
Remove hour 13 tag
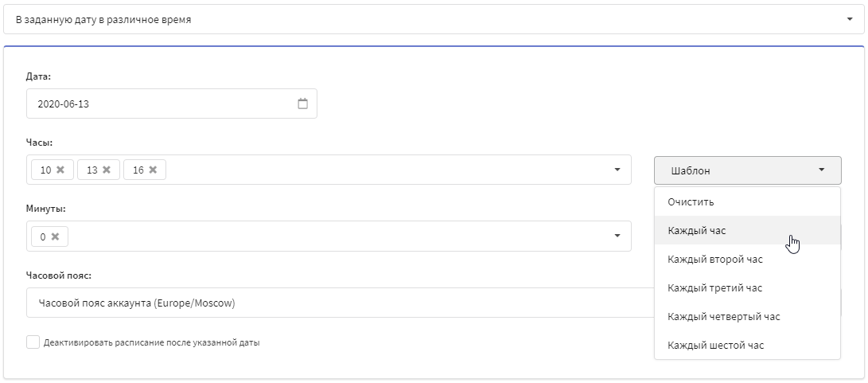pos(107,170)
